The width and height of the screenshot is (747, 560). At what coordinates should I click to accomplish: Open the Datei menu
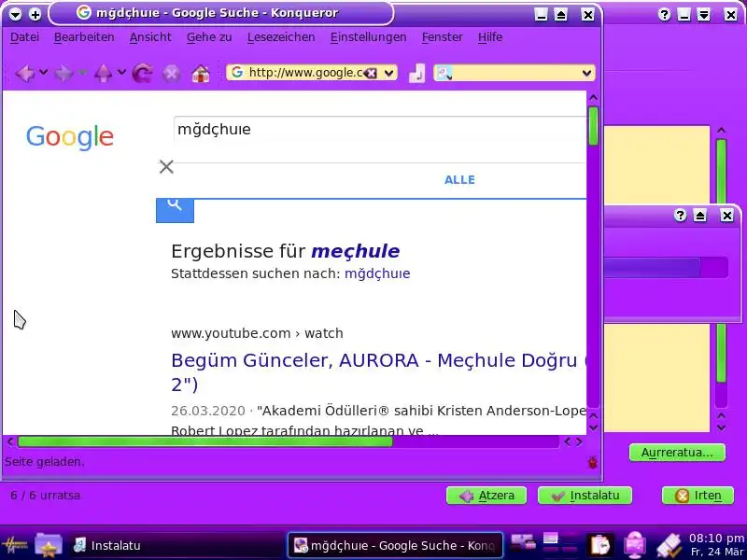[25, 37]
